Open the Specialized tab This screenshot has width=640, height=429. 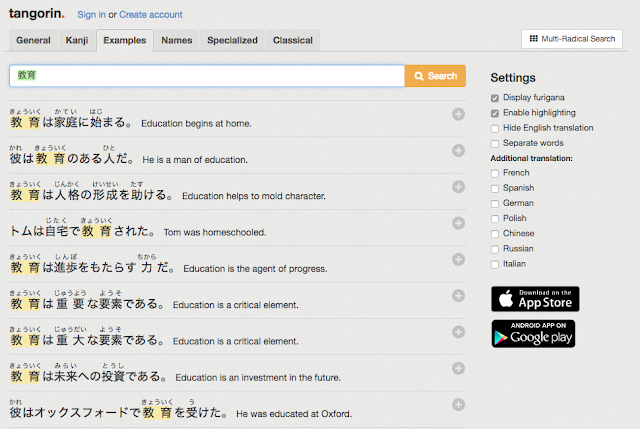tap(232, 40)
